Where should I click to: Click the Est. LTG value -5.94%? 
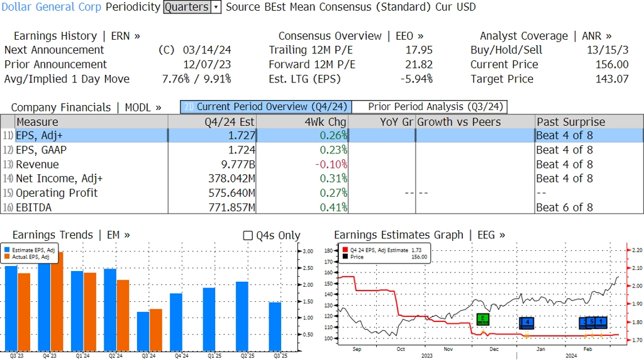[x=416, y=79]
